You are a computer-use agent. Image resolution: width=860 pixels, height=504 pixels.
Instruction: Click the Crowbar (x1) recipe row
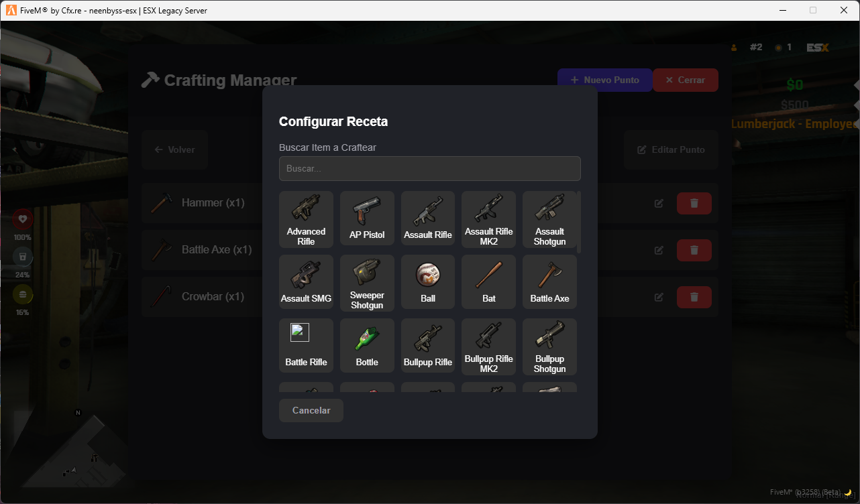click(x=430, y=297)
